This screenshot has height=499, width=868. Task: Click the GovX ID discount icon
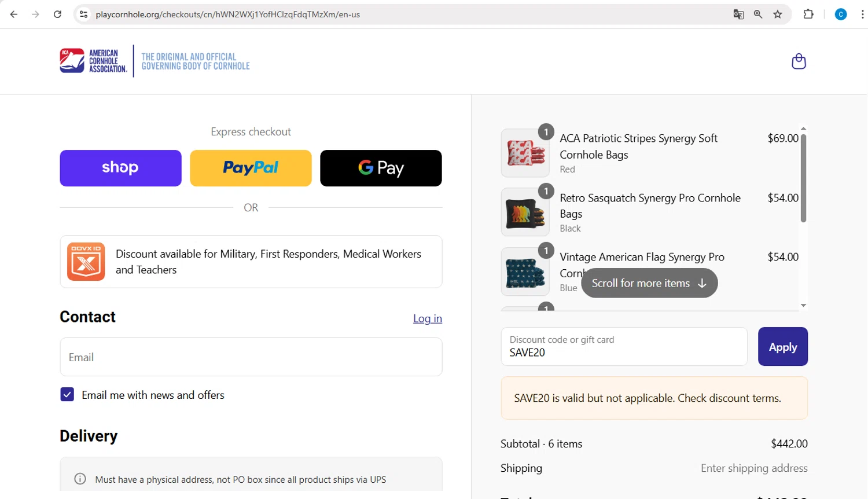click(x=86, y=262)
